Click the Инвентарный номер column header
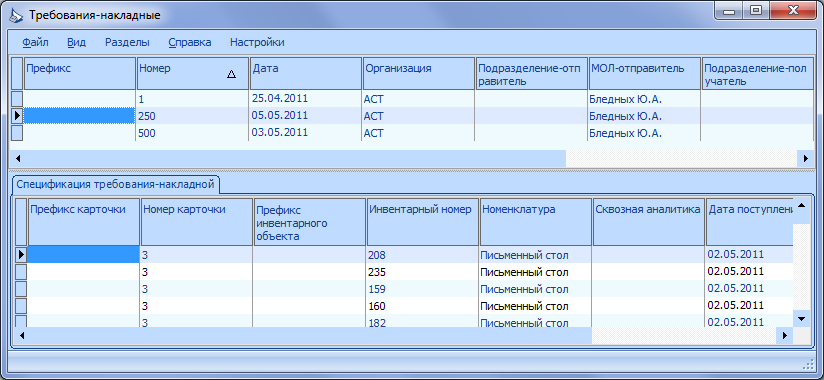This screenshot has height=380, width=824. click(x=423, y=222)
